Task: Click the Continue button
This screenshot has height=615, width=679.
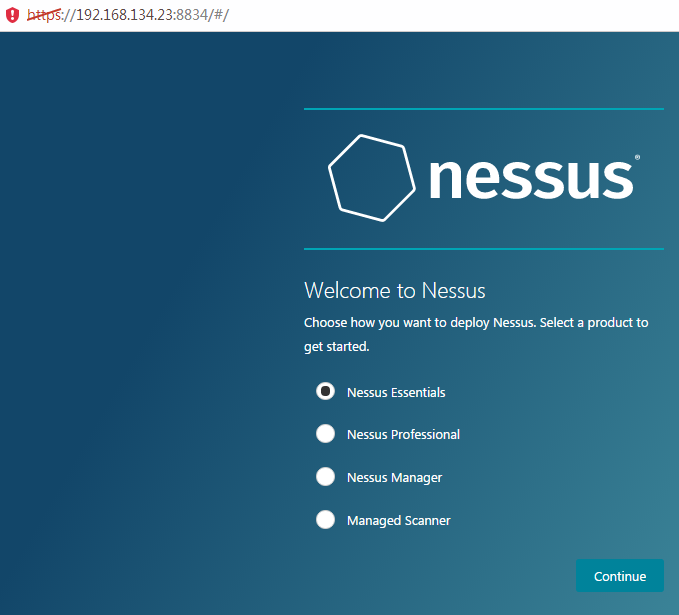Action: tap(620, 576)
